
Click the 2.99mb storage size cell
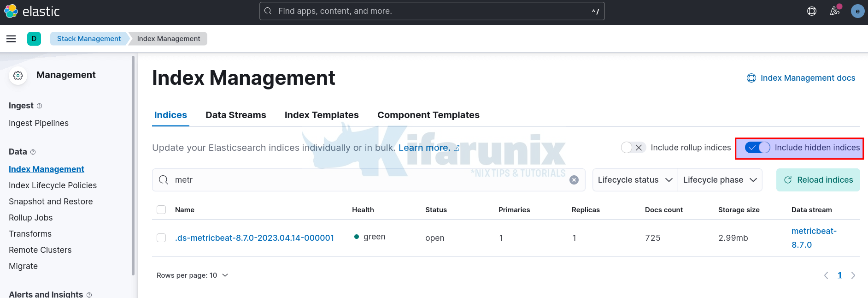[733, 238]
